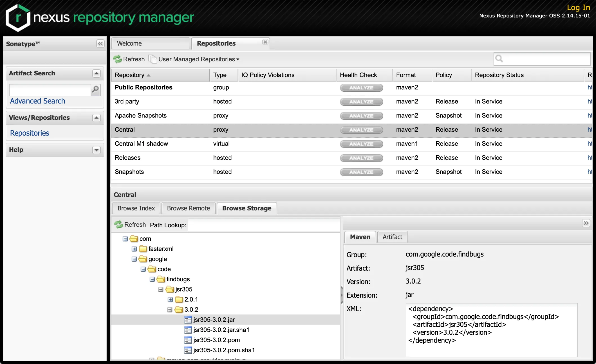596x364 pixels.
Task: Select the Maven details tab
Action: pos(360,237)
